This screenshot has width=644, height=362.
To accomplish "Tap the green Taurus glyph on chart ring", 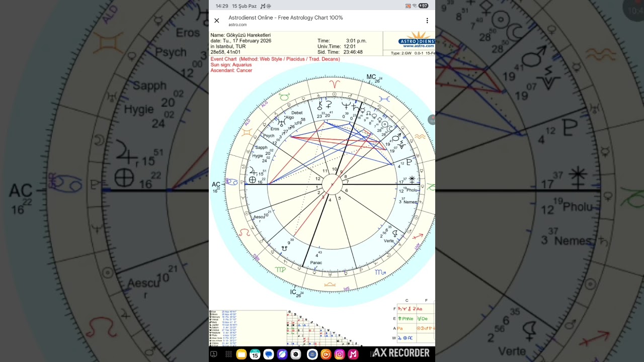I will (x=284, y=97).
